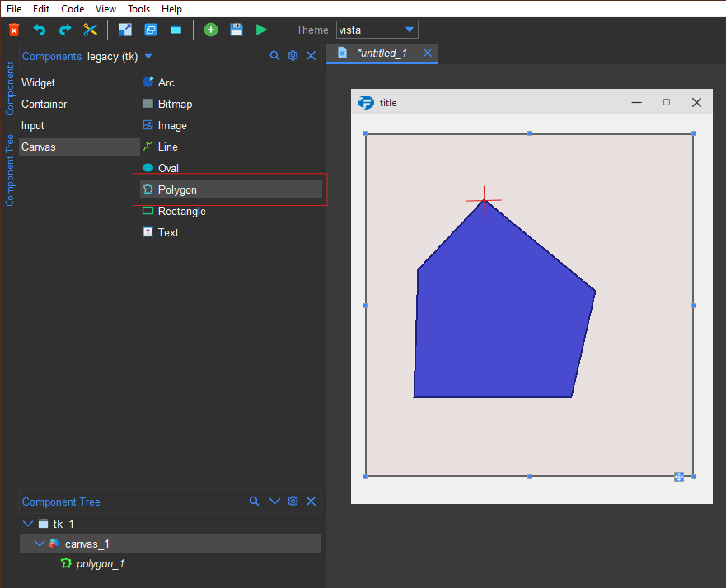Open the Theme combo box showing vista
Screen dimensions: 726x588
coord(377,30)
